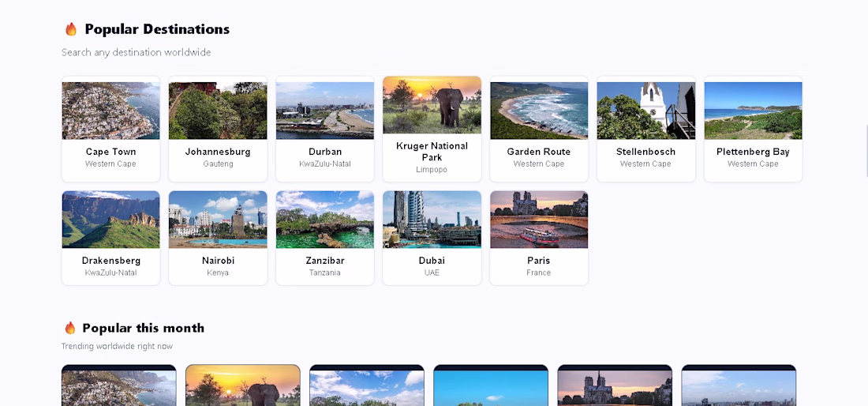Open the trending Cape Town aerial thumbnail

pos(119,385)
